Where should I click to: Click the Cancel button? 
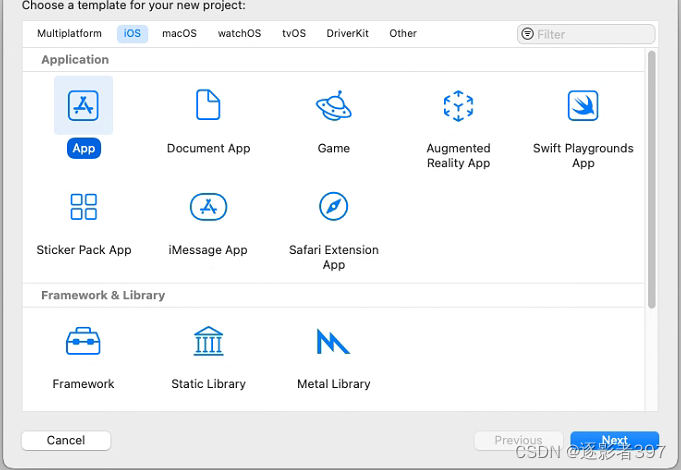[66, 440]
